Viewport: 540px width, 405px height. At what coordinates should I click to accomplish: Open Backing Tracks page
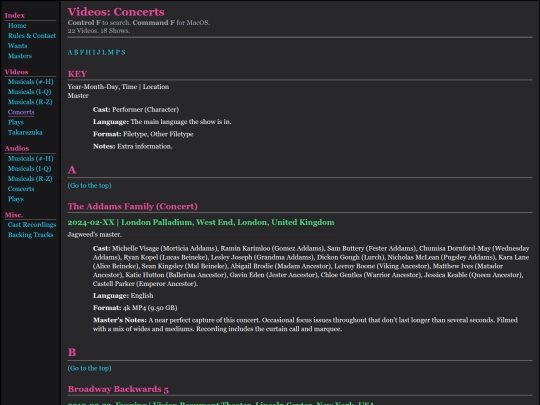(31, 235)
